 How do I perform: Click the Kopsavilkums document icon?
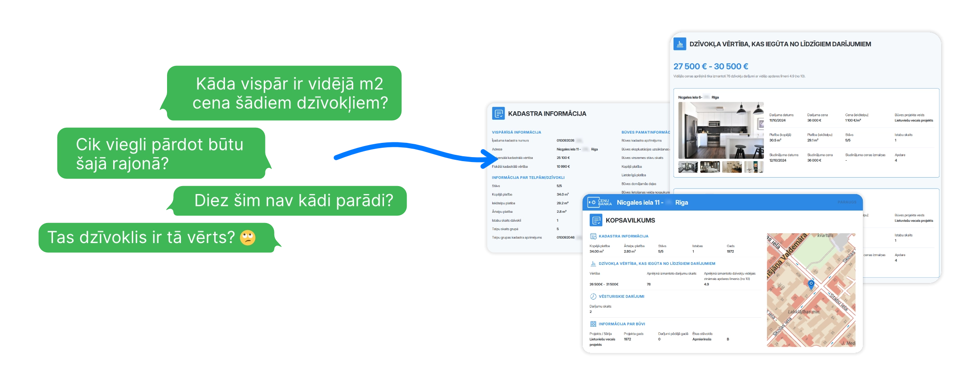tap(596, 220)
